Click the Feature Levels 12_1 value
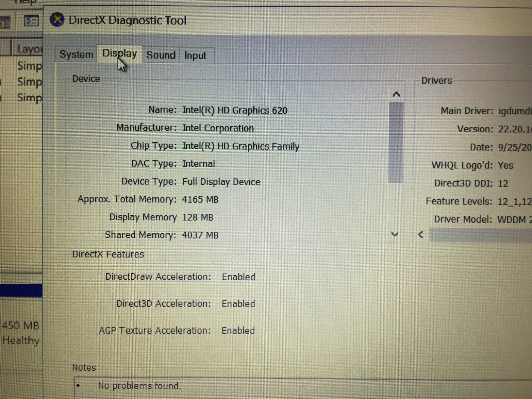Screen dimensions: 532x399 pos(514,201)
